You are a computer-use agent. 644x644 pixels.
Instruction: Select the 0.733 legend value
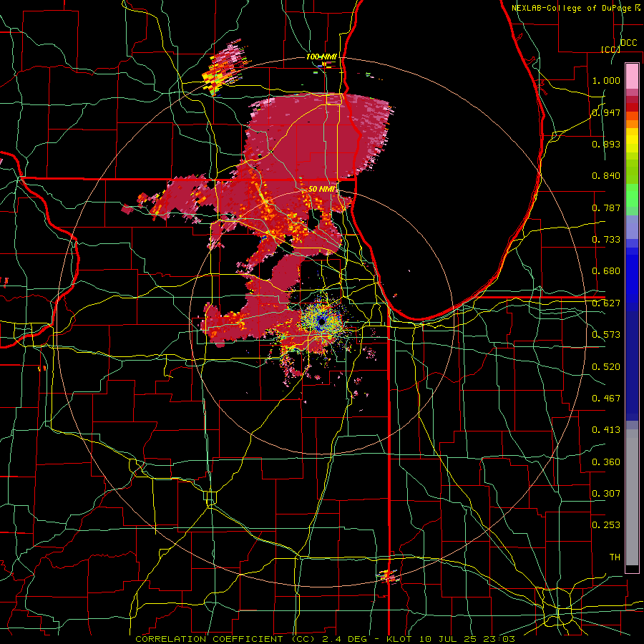tap(606, 240)
